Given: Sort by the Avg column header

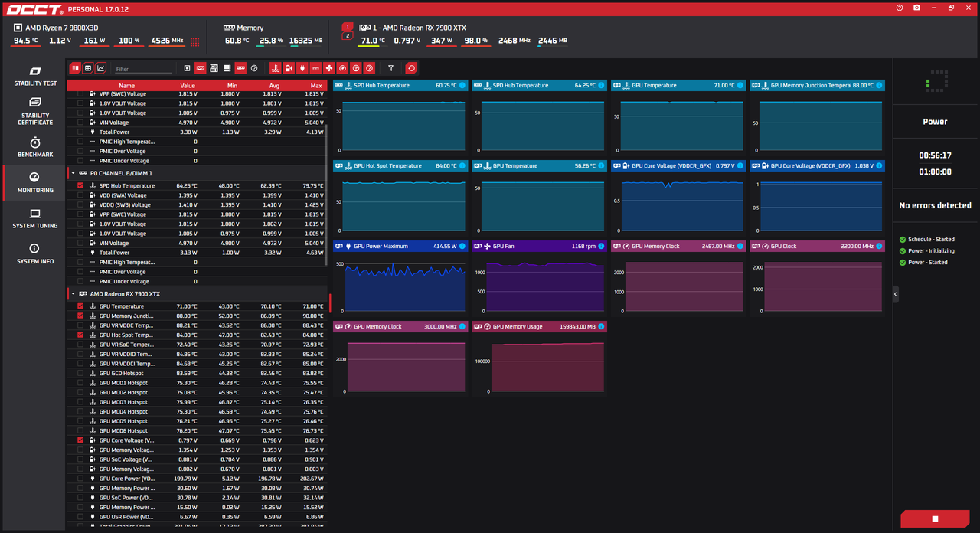Looking at the screenshot, I should (273, 86).
